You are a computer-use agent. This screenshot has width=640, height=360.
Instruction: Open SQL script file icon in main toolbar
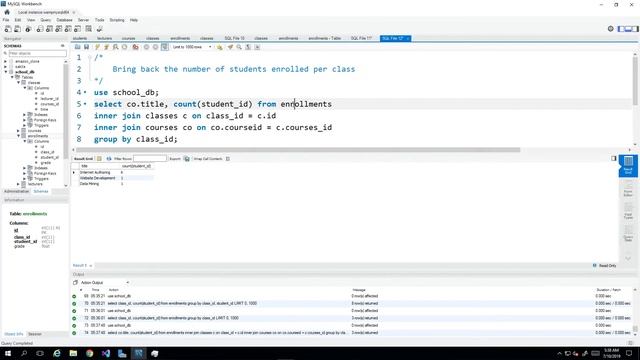pos(18,29)
